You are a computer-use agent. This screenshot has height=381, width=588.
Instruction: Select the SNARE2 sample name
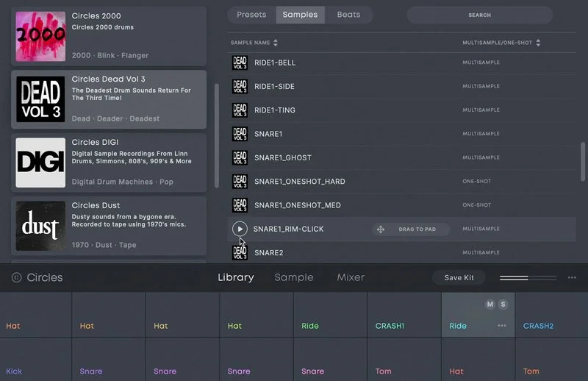(269, 252)
